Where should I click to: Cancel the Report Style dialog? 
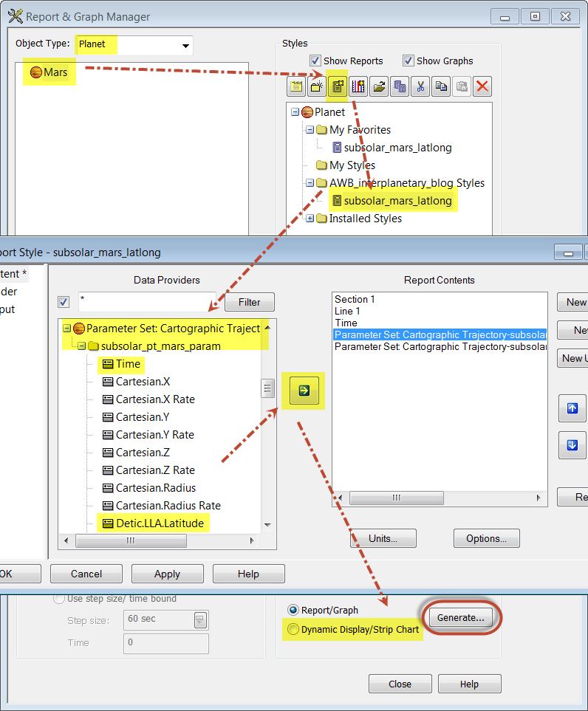pos(86,574)
